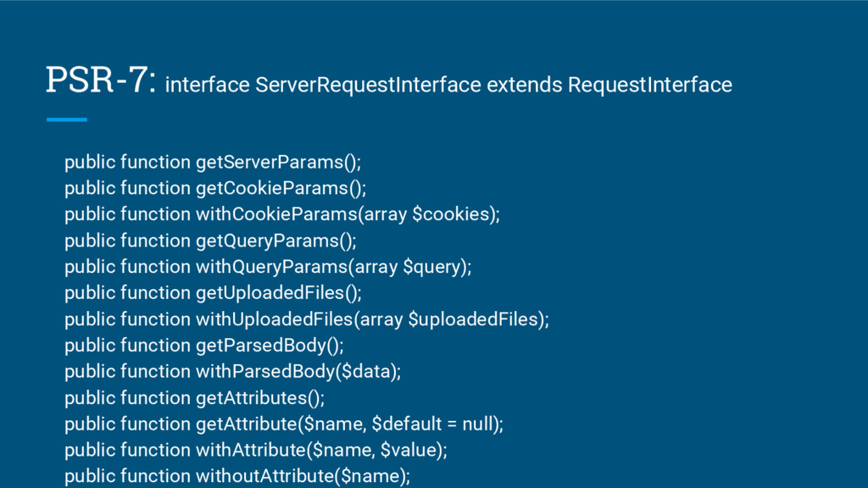Image resolution: width=868 pixels, height=488 pixels.
Task: Click the withParsedBody($data) method line
Action: [x=233, y=372]
